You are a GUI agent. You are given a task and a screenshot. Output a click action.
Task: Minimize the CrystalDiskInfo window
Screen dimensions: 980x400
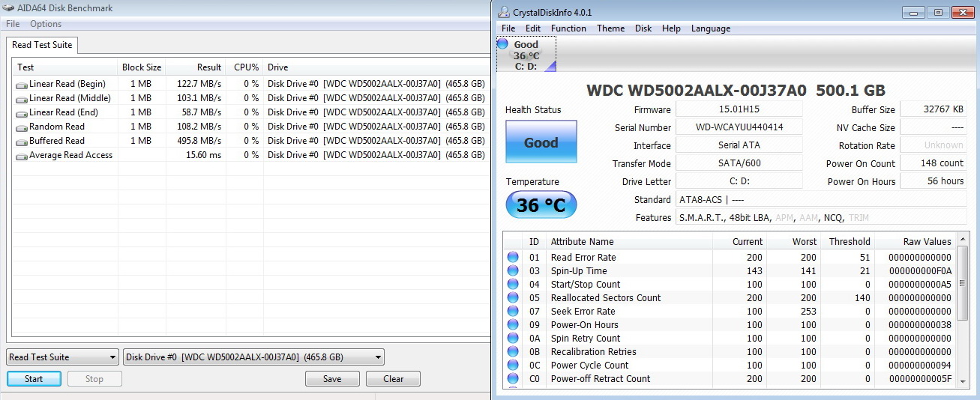913,13
